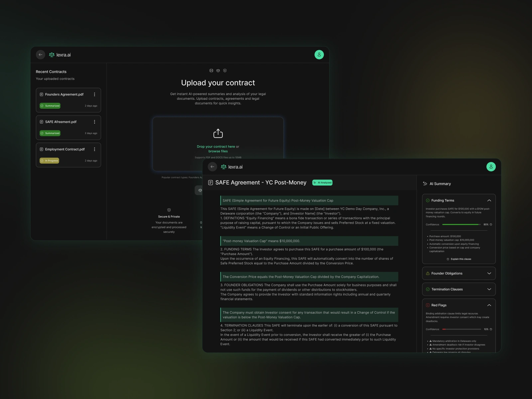Click the upload arrow icon in the drop zone
The height and width of the screenshot is (399, 532).
[x=218, y=133]
